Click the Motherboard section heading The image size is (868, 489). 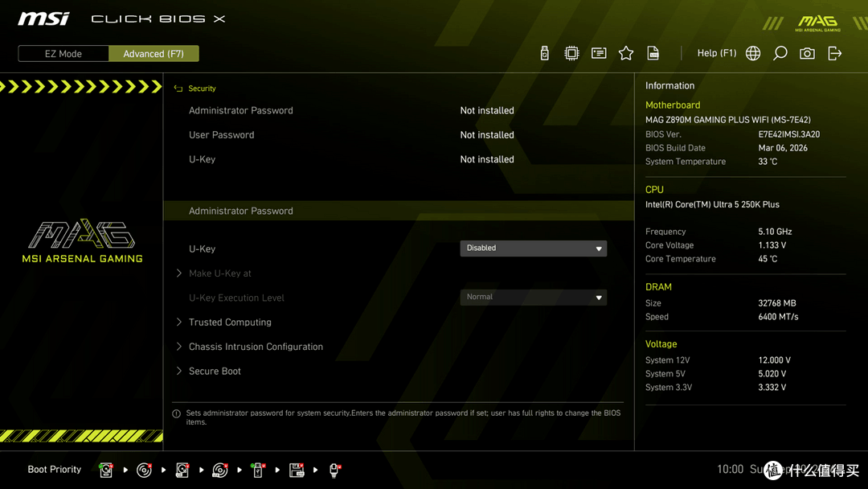[x=673, y=105]
